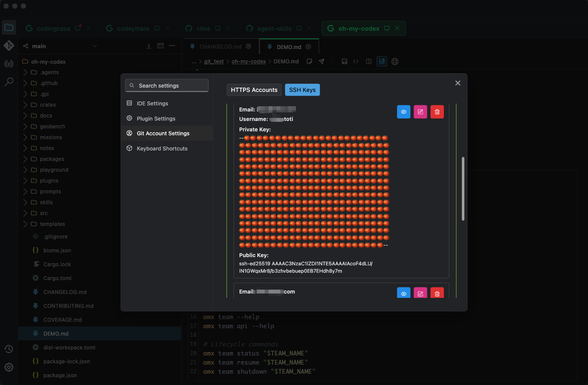Open the search panel in the sidebar
588x385 pixels.
pos(9,82)
